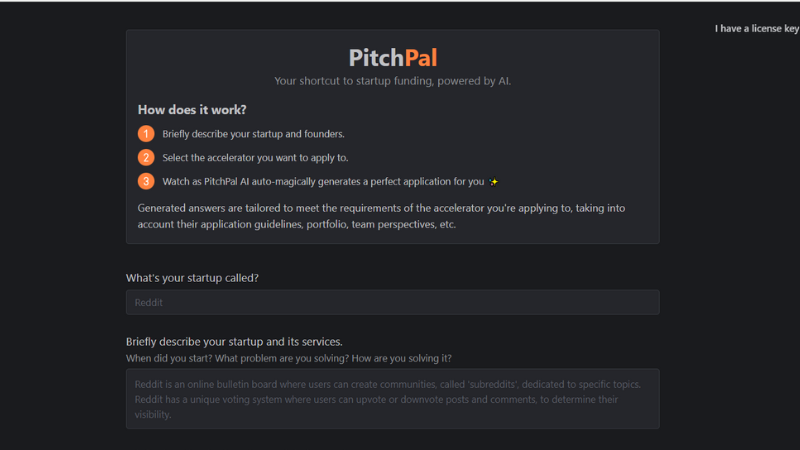
Task: Click the "Generated answers are tailored" paragraph
Action: 381,216
